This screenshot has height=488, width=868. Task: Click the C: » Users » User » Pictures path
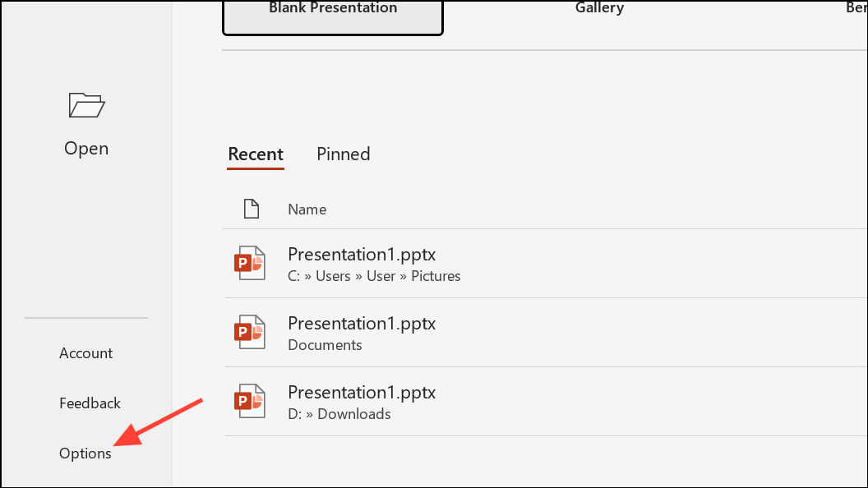[x=374, y=276]
